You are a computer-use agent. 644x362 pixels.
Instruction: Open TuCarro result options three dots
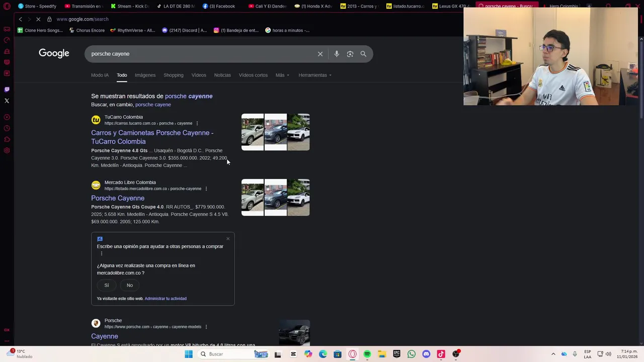(197, 123)
